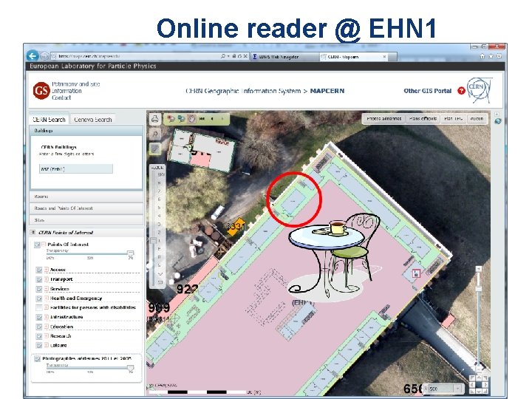This screenshot has height=399, width=532.
Task: Click the Buildings panel header
Action: pyautogui.click(x=86, y=131)
